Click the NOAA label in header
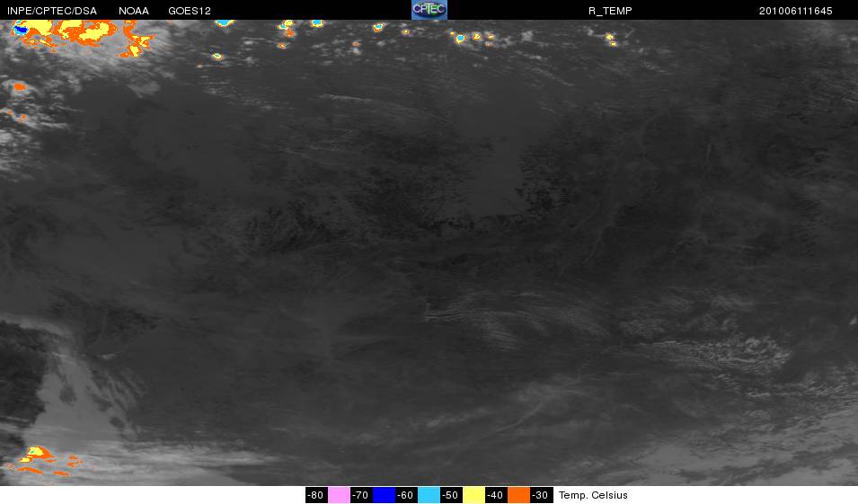 tap(134, 11)
